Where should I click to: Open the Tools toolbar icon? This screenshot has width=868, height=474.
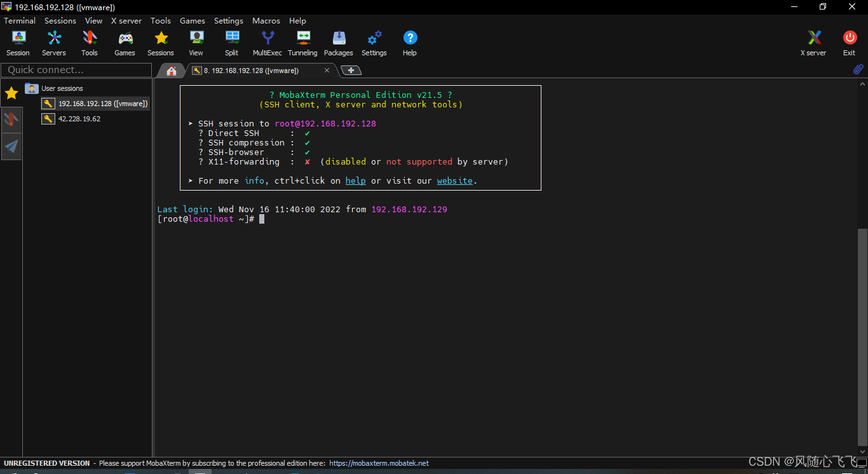click(x=90, y=43)
